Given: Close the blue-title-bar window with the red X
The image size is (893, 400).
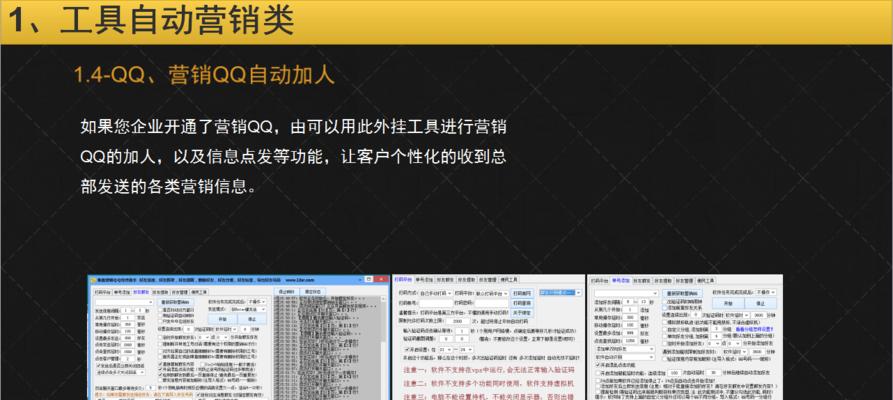Looking at the screenshot, I should pyautogui.click(x=380, y=279).
